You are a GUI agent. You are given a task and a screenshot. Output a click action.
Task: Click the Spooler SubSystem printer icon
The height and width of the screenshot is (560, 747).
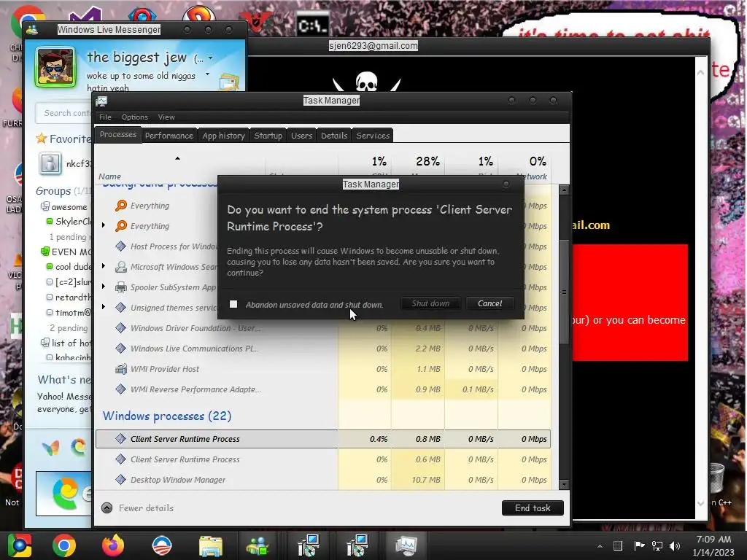(121, 287)
